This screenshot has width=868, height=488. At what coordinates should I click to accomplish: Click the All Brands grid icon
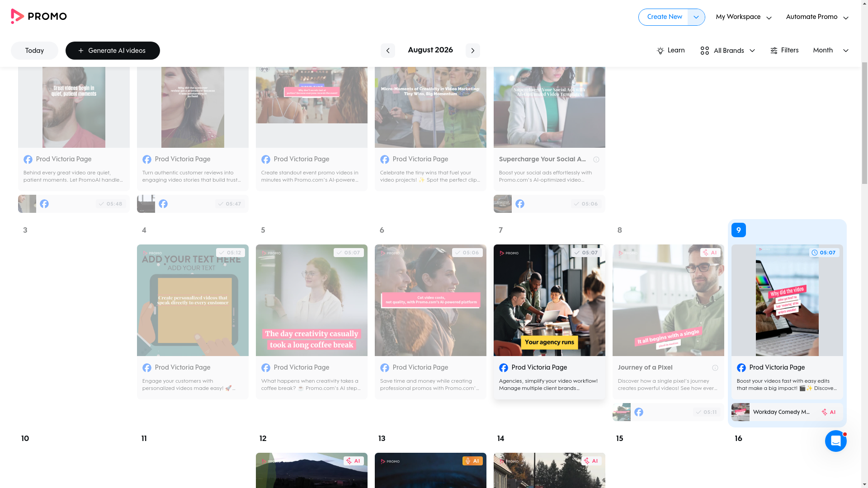click(x=704, y=51)
